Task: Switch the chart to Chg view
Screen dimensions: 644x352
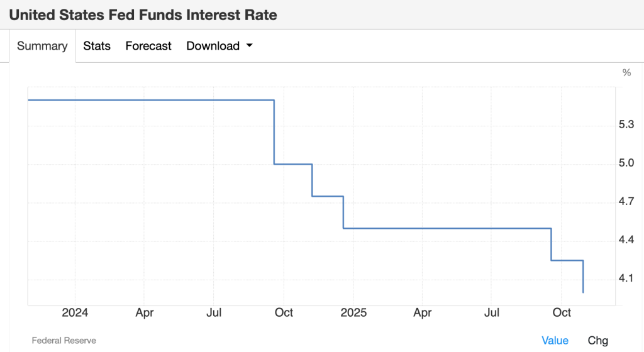Action: click(598, 340)
